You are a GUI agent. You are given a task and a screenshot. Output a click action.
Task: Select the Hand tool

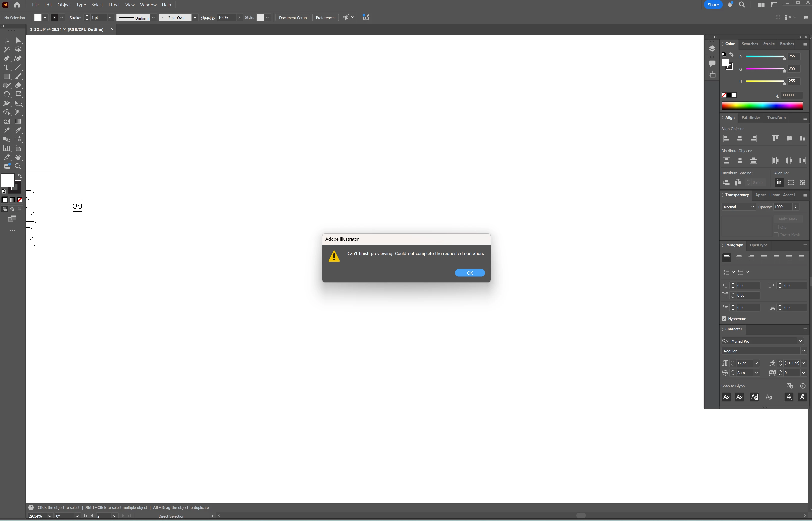(18, 157)
